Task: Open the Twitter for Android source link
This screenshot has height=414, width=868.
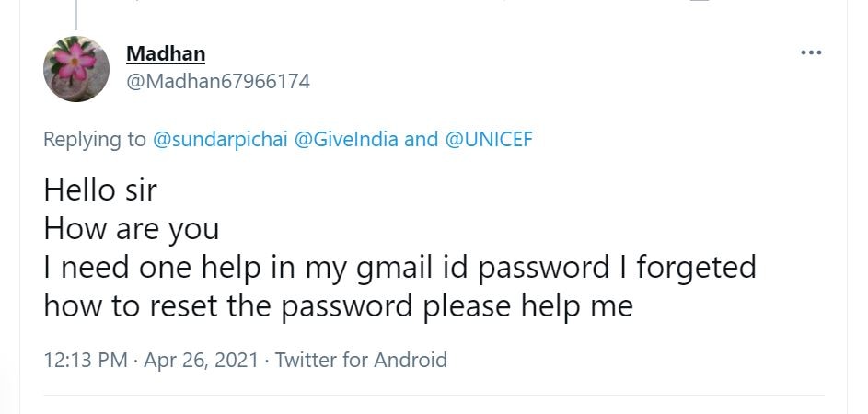Action: point(361,359)
